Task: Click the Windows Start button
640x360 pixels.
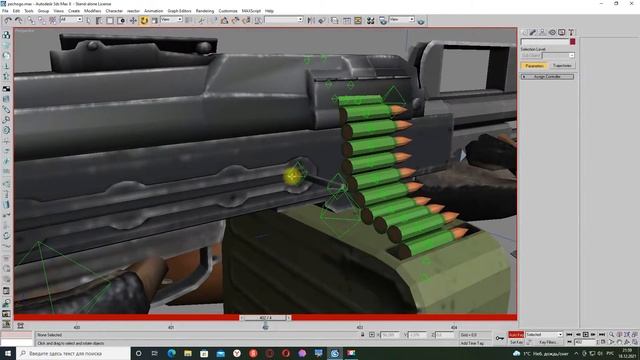Action: [x=8, y=353]
